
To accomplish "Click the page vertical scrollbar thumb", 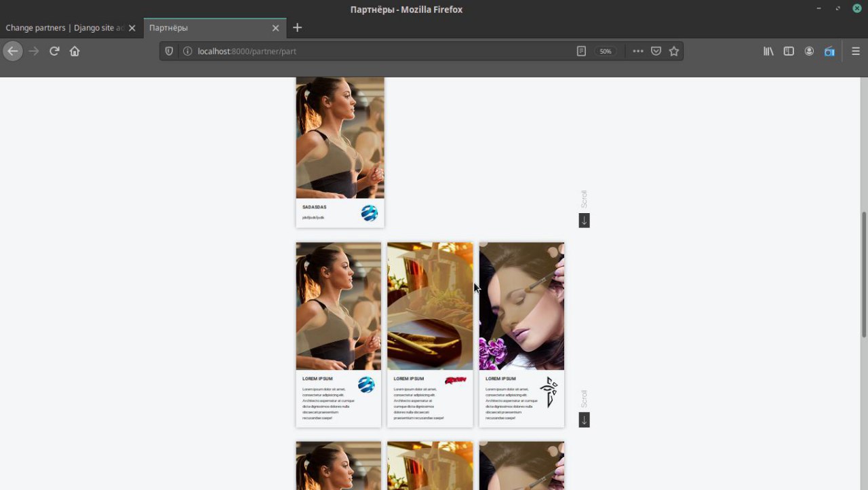I will pyautogui.click(x=863, y=274).
